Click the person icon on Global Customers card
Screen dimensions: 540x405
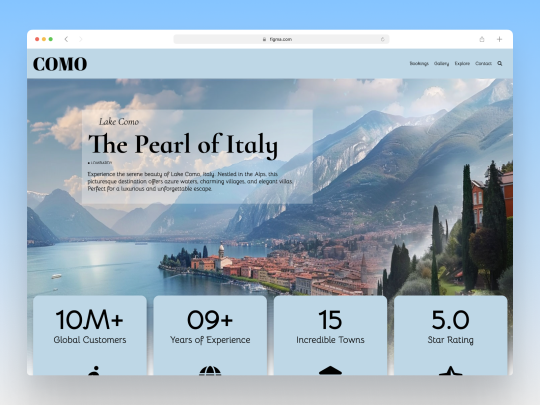[94, 371]
